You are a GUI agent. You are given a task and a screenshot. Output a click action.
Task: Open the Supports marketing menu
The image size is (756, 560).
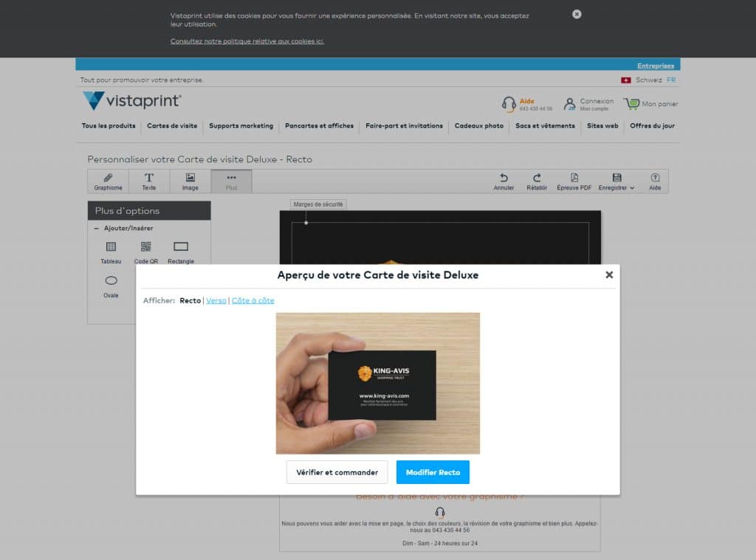point(241,125)
